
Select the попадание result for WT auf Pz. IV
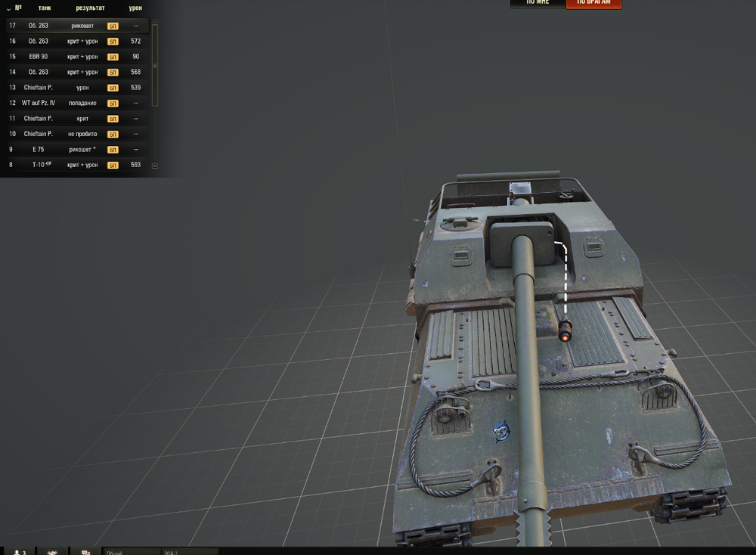click(82, 103)
